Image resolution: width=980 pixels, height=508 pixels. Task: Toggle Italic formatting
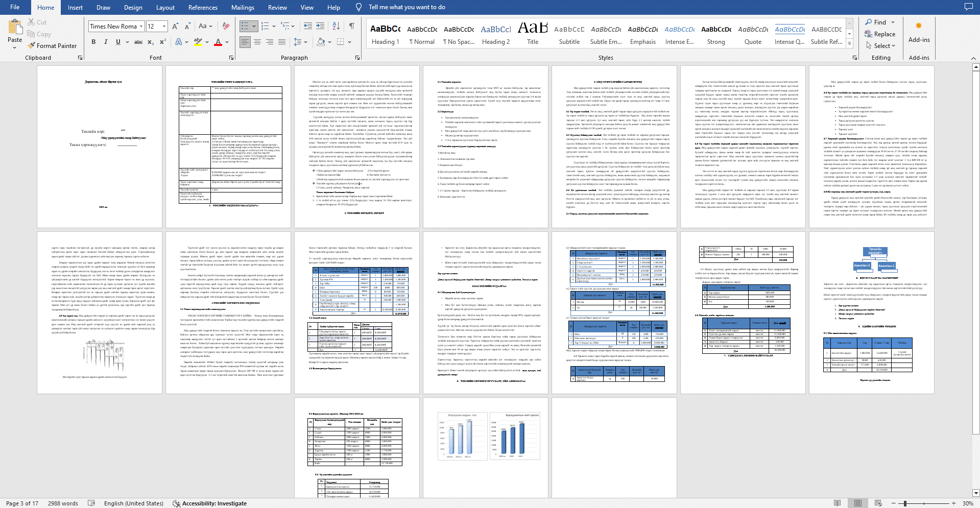click(x=106, y=42)
